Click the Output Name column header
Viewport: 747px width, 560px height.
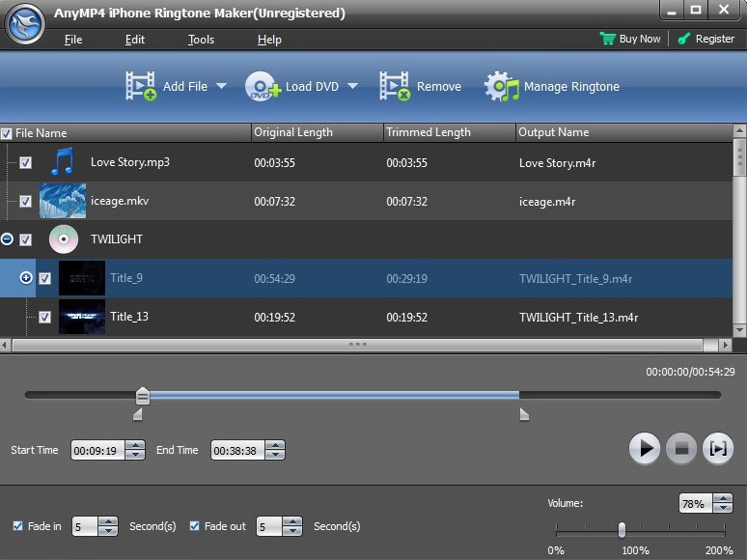coord(624,132)
